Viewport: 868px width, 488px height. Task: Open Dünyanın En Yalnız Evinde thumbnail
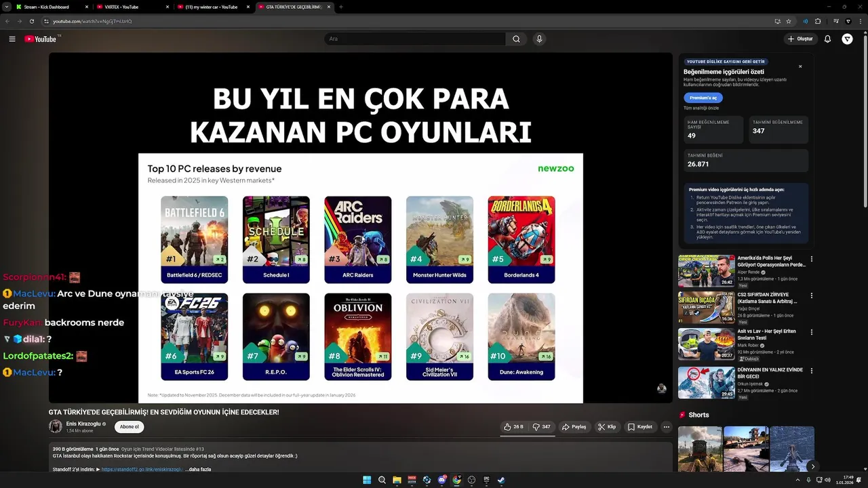point(707,382)
